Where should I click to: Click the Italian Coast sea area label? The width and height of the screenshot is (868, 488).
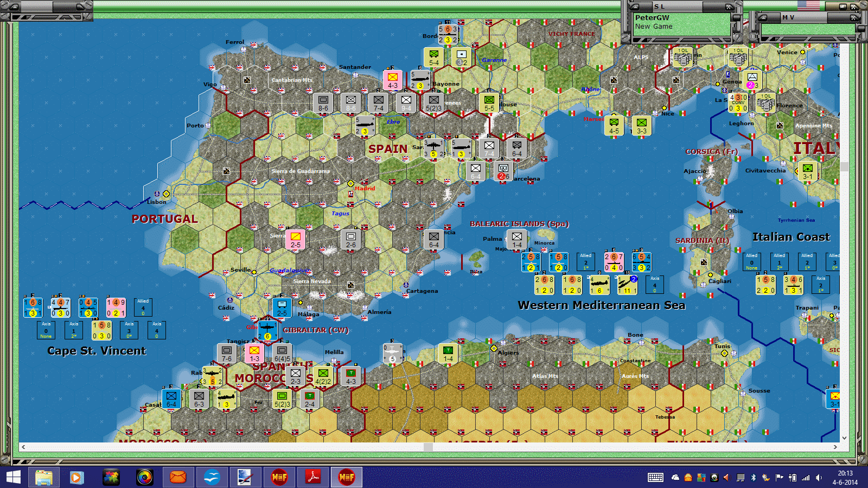[791, 237]
